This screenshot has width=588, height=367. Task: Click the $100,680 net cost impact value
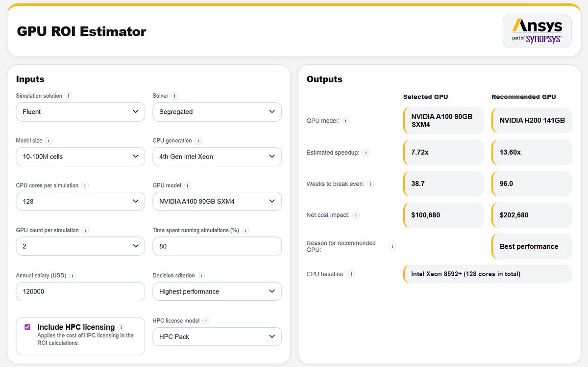(443, 215)
